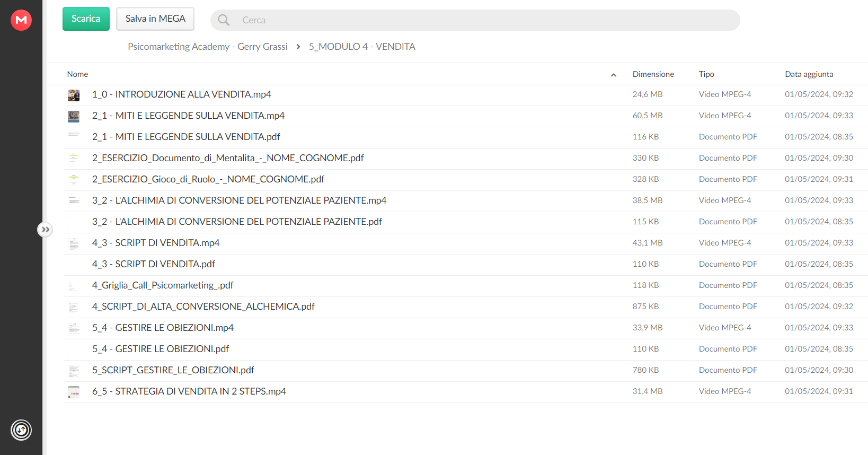Select file 1_0 - INTRODUZIONE ALLA VENDITA.mp4
The image size is (868, 455).
[x=181, y=94]
